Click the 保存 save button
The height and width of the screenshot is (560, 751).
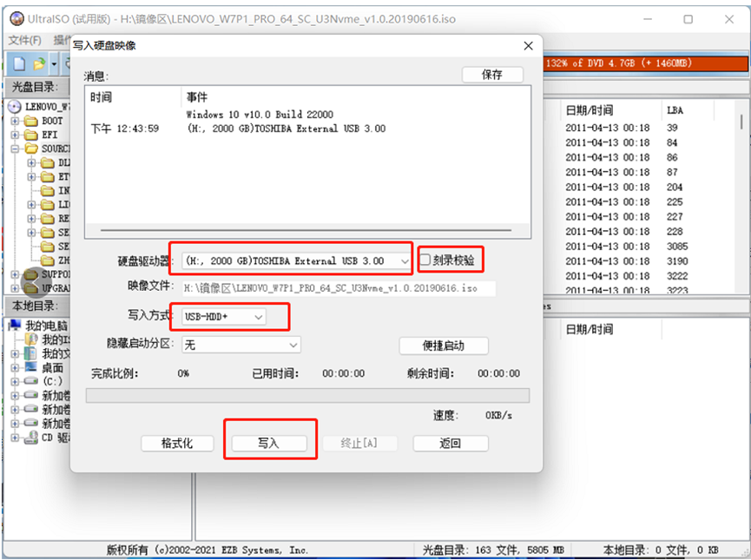pyautogui.click(x=492, y=75)
